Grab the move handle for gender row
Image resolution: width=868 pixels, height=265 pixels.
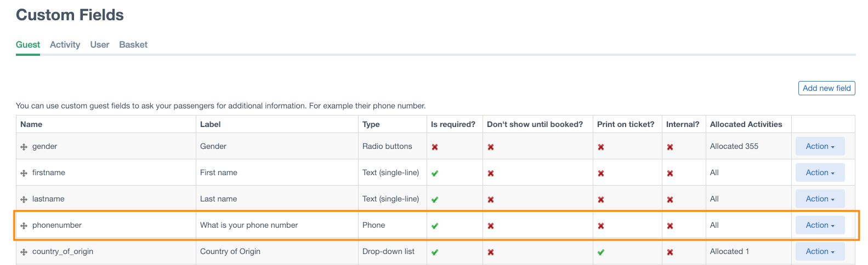pos(24,147)
